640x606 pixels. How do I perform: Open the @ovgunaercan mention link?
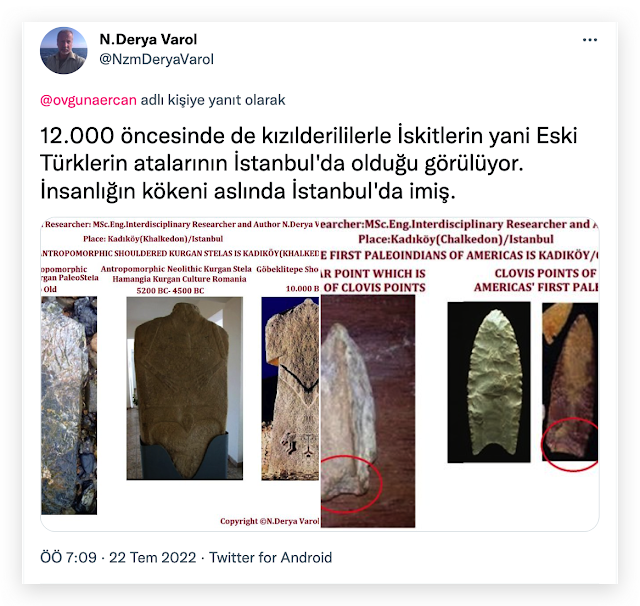pyautogui.click(x=88, y=100)
